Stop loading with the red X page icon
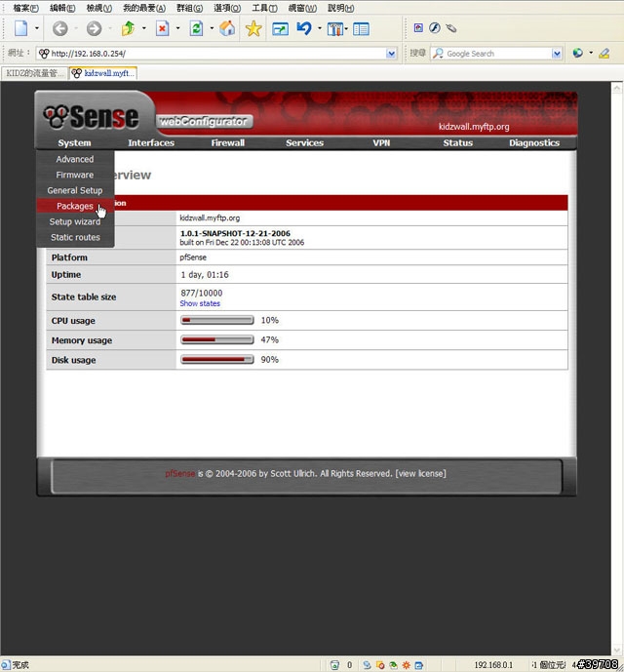 (162, 28)
